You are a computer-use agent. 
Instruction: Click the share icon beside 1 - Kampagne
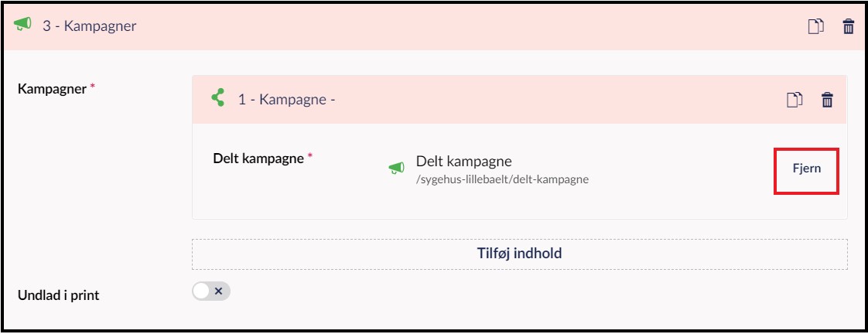[218, 99]
